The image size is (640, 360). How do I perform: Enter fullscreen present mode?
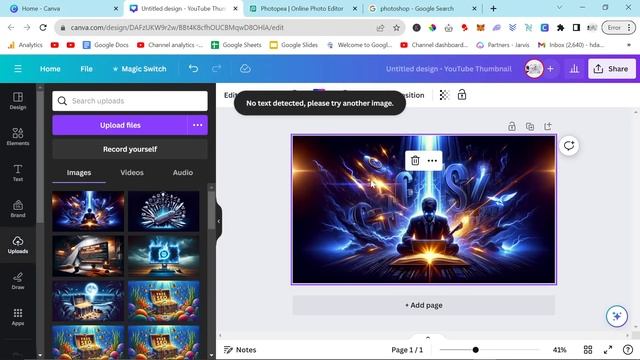coord(608,349)
